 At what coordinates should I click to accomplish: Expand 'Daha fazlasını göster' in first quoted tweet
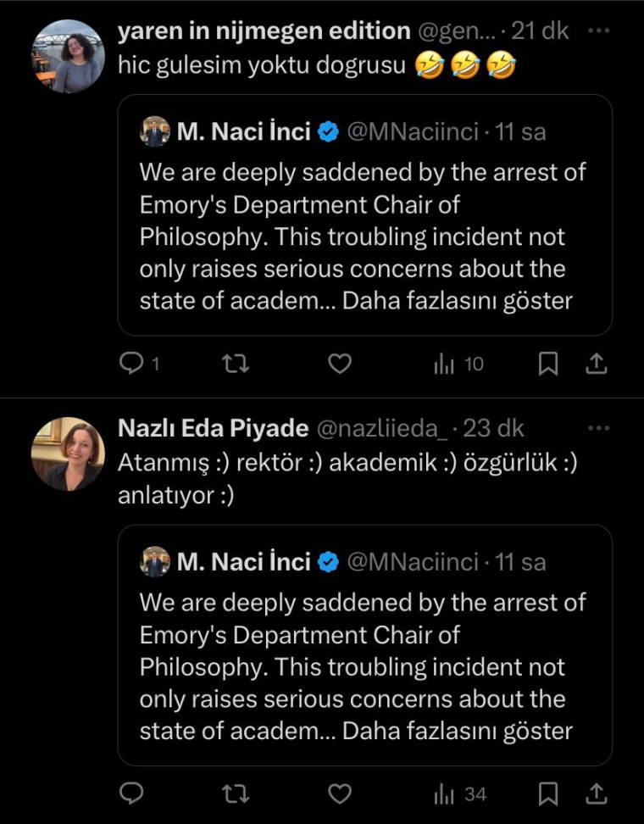point(458,301)
